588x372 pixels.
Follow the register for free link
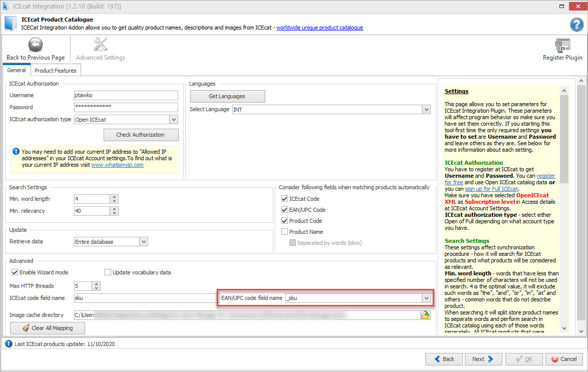tap(500, 179)
